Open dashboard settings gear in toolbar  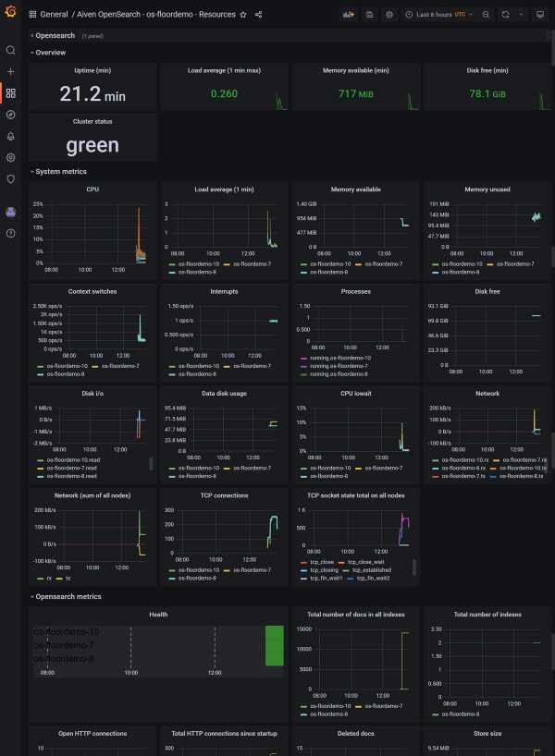389,15
